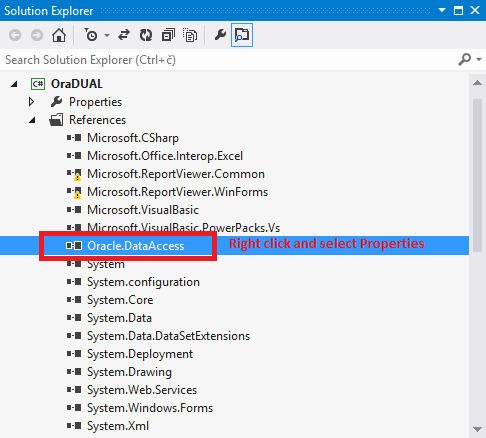Click the References folder icon
Viewport: 486px width, 438px height.
56,120
